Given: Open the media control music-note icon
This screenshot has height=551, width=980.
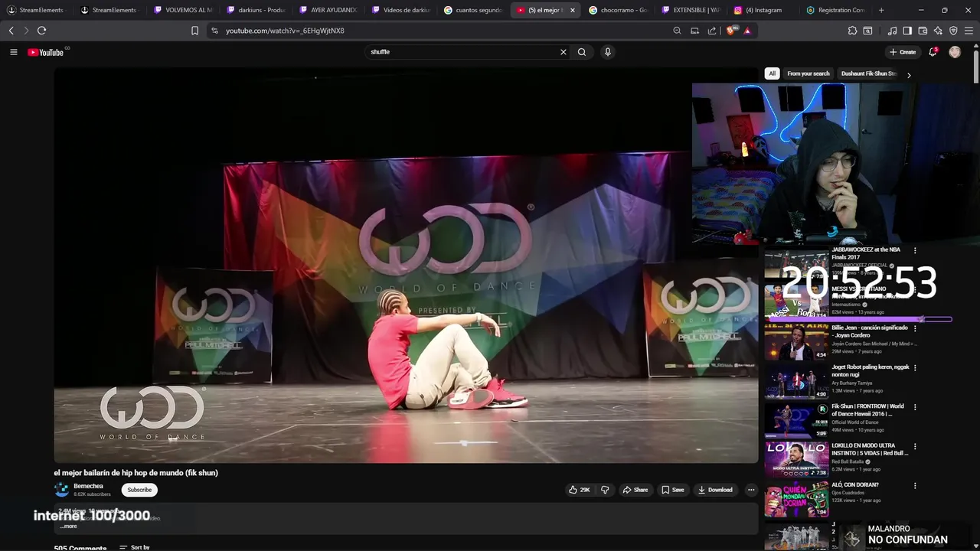Looking at the screenshot, I should tap(892, 31).
